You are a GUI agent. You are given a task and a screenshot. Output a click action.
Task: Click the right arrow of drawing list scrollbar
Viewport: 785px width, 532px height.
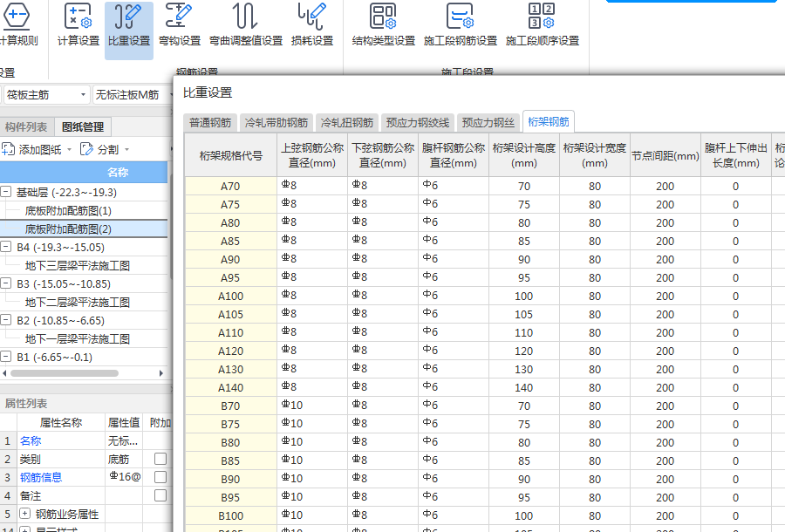coord(161,373)
